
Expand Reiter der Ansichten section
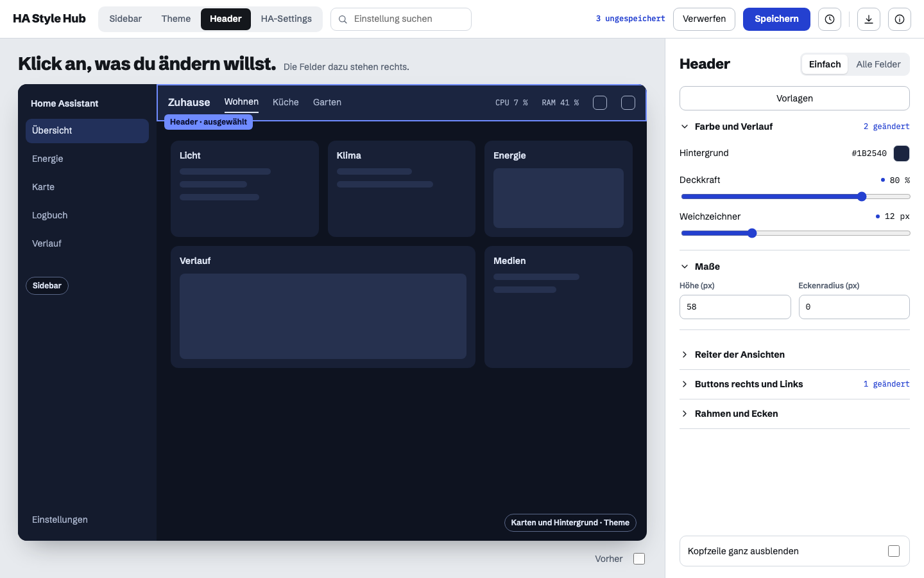coord(794,355)
